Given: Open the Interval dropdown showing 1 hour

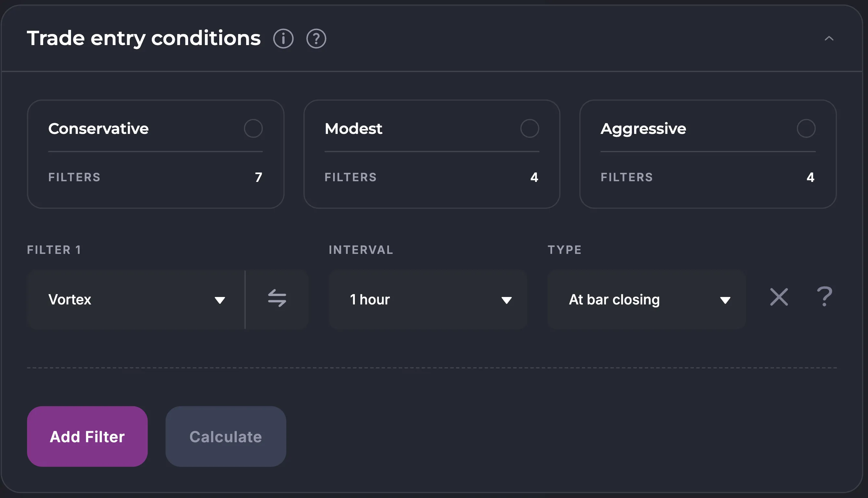Looking at the screenshot, I should [x=428, y=300].
